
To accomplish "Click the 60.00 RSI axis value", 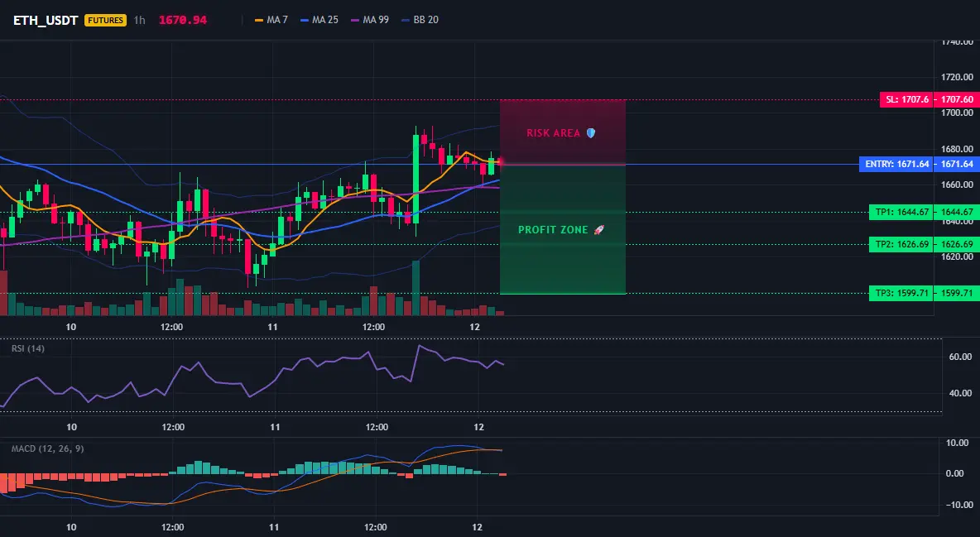I will (961, 357).
